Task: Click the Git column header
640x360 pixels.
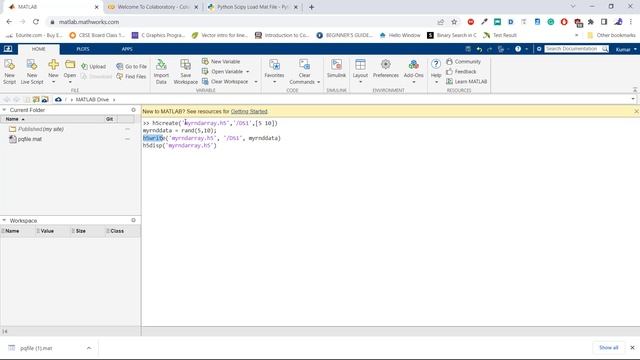Action: [x=109, y=119]
